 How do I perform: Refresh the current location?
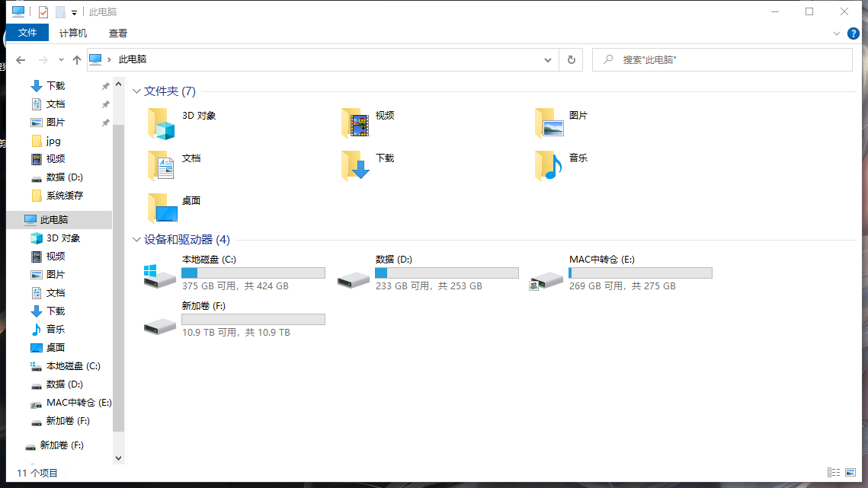[572, 59]
